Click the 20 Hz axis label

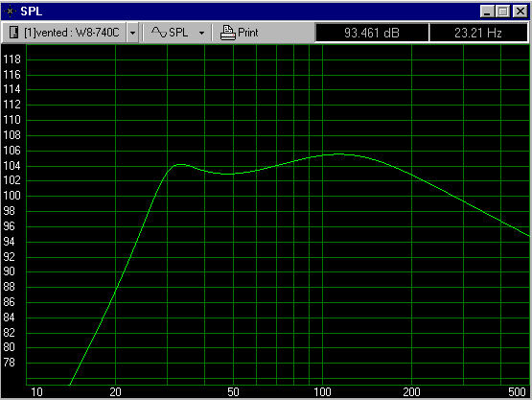115,392
